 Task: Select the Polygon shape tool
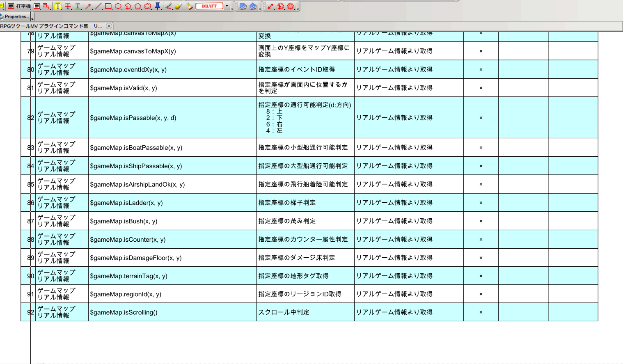138,6
